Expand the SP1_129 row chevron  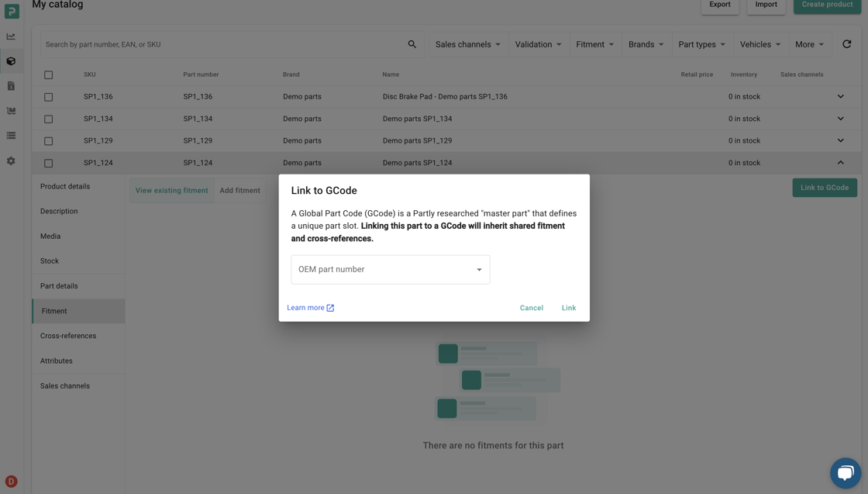click(840, 140)
